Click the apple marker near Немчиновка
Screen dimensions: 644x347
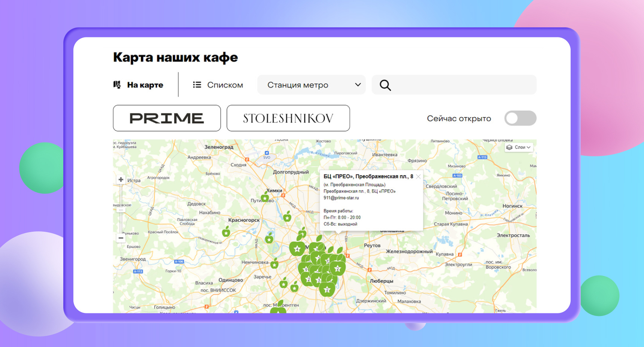pos(274,264)
